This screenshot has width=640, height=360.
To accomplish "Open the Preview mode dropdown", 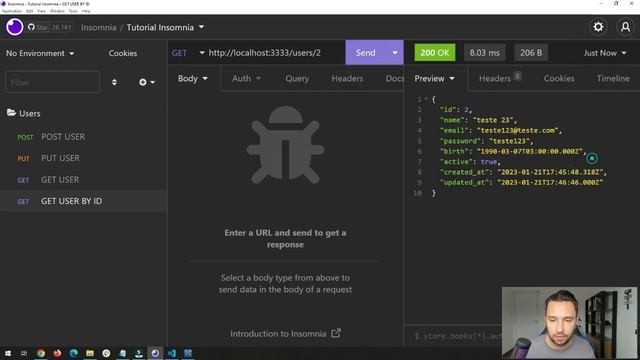I will tap(434, 78).
